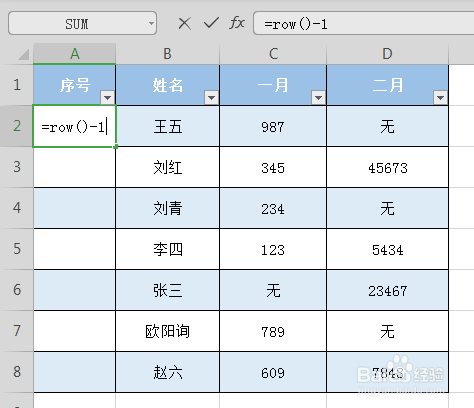Select row 5 header
The height and width of the screenshot is (408, 474).
click(x=17, y=249)
